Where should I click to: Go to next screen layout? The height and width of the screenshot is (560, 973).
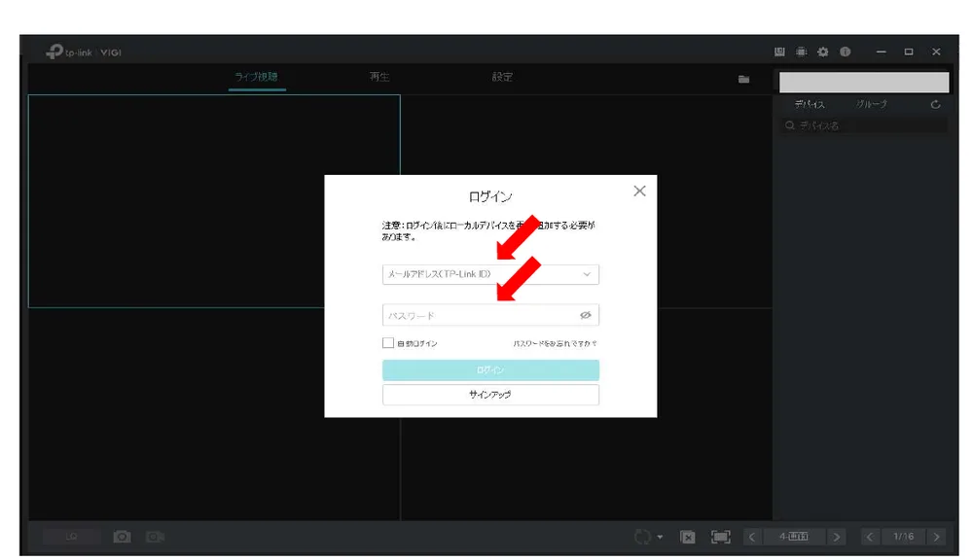pyautogui.click(x=837, y=537)
